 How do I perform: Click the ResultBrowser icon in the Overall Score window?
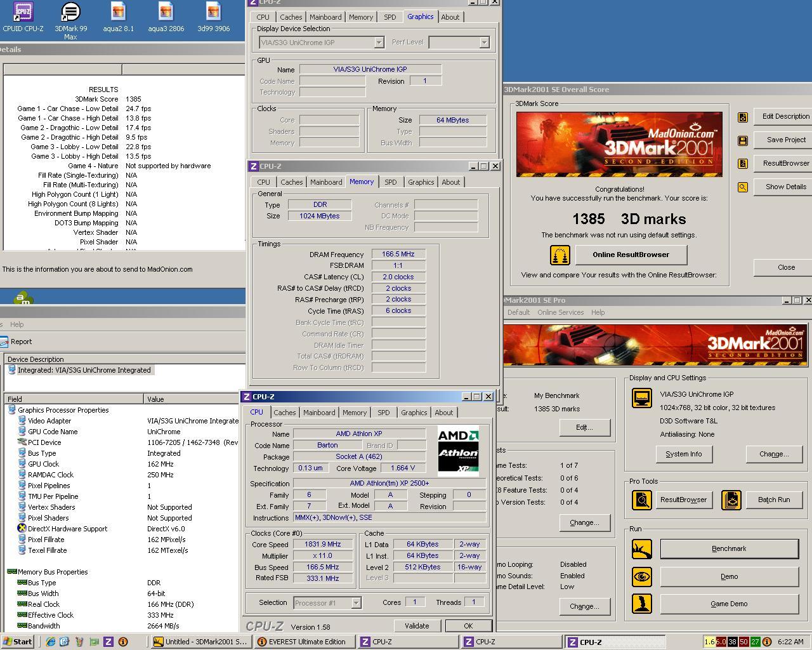click(x=742, y=164)
